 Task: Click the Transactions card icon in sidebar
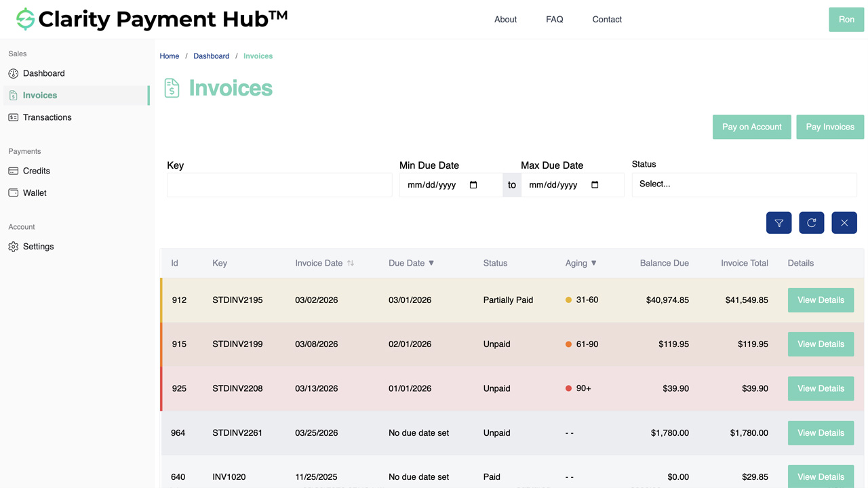point(13,117)
